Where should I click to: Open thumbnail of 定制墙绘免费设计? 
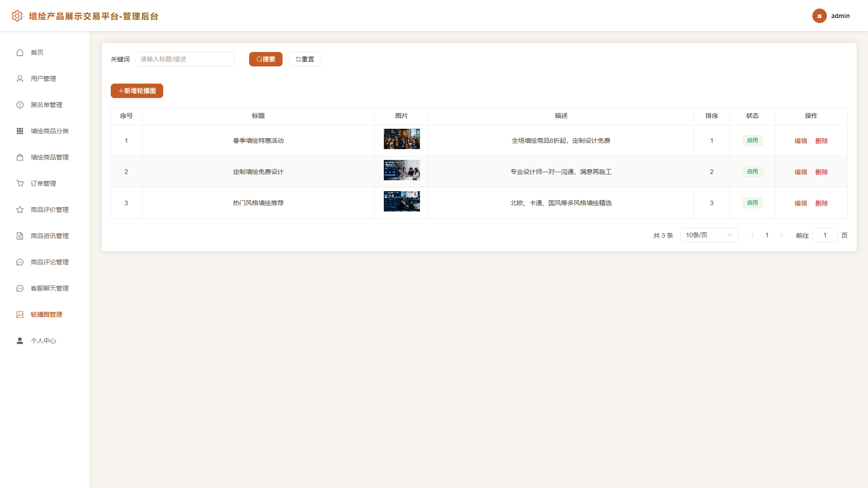coord(401,170)
